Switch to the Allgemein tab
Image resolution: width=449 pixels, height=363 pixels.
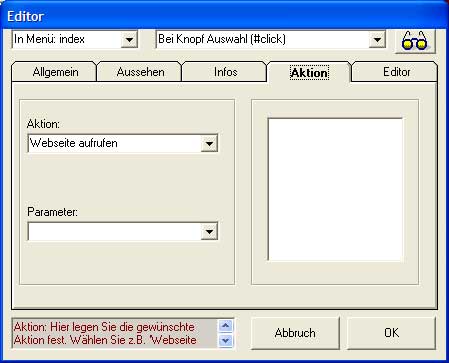55,72
